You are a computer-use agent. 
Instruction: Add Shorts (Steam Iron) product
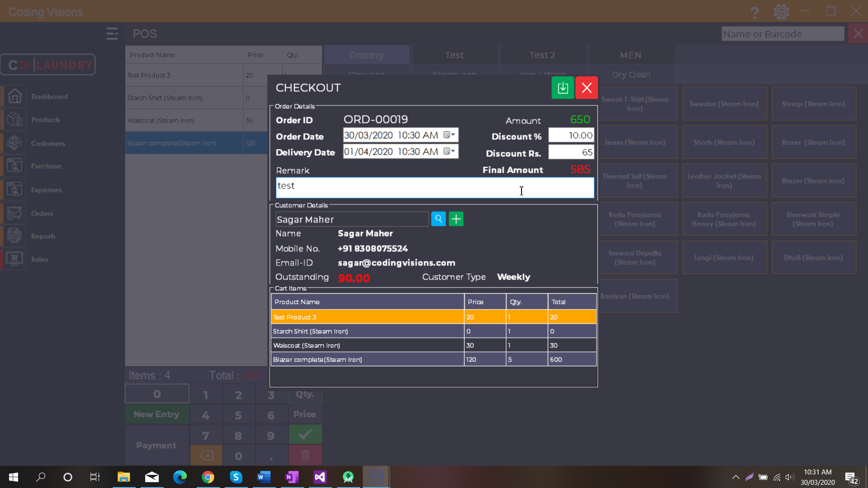724,142
